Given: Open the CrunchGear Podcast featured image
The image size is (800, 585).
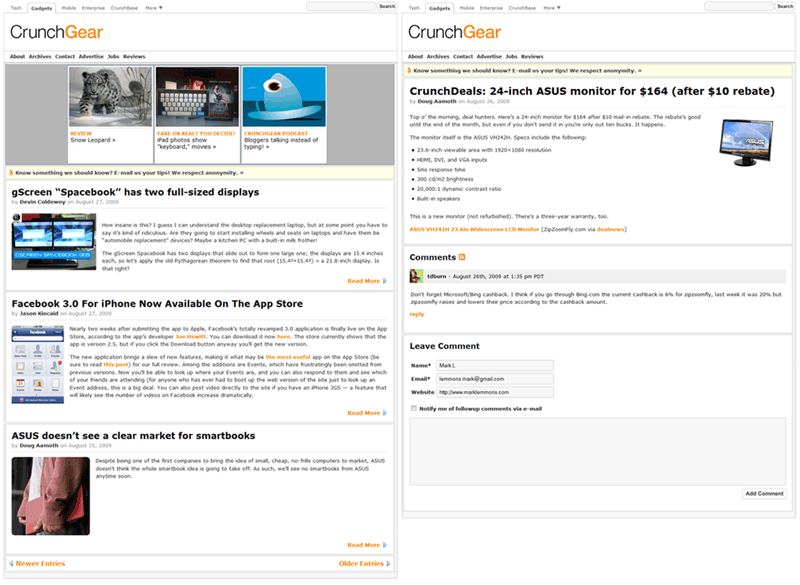Looking at the screenshot, I should 284,96.
